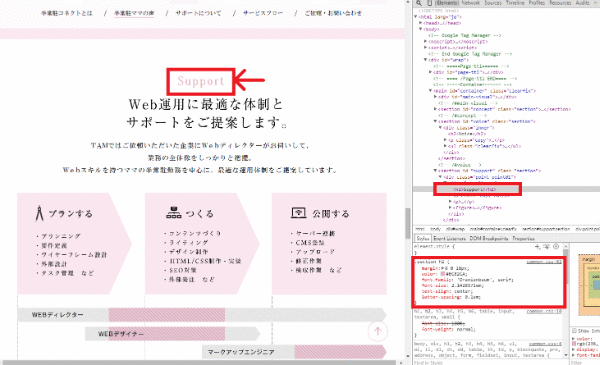Click the font-weight: normal declaration

[448, 329]
